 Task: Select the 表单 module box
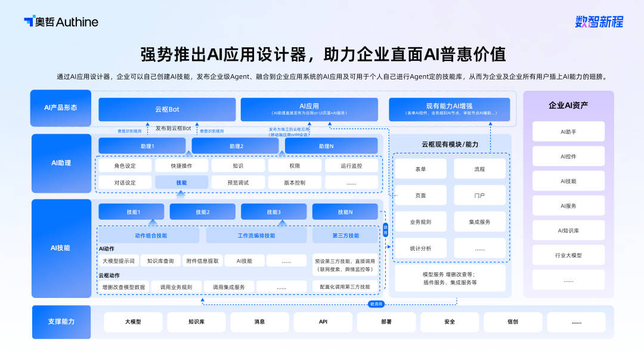click(420, 169)
